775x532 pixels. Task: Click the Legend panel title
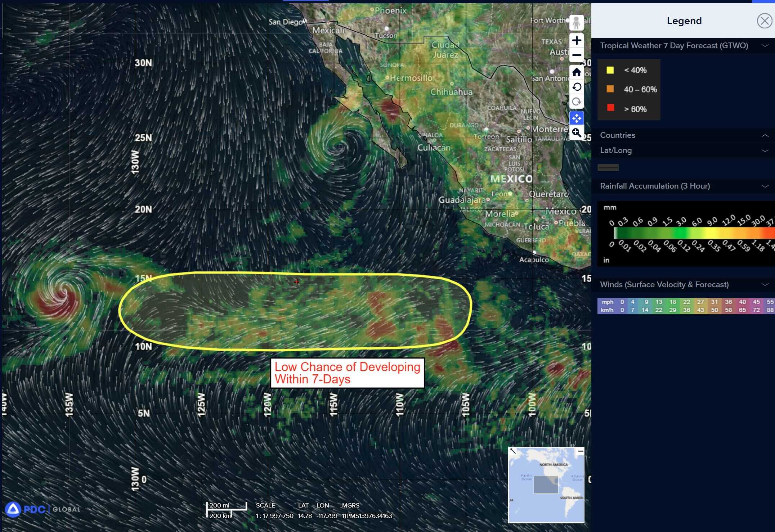point(684,21)
